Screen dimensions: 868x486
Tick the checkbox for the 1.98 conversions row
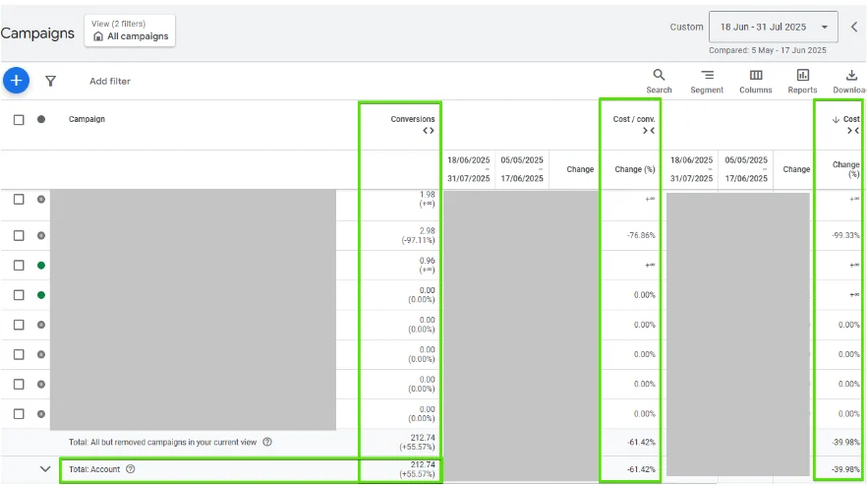19,199
